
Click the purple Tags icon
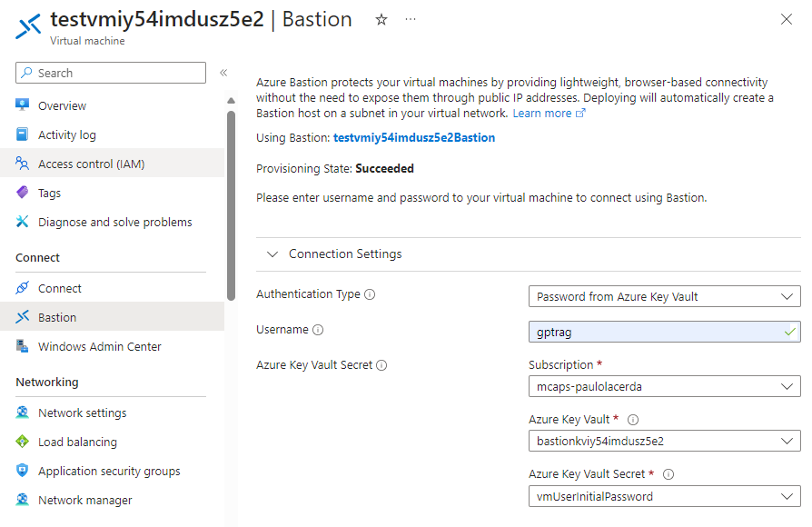click(x=23, y=193)
